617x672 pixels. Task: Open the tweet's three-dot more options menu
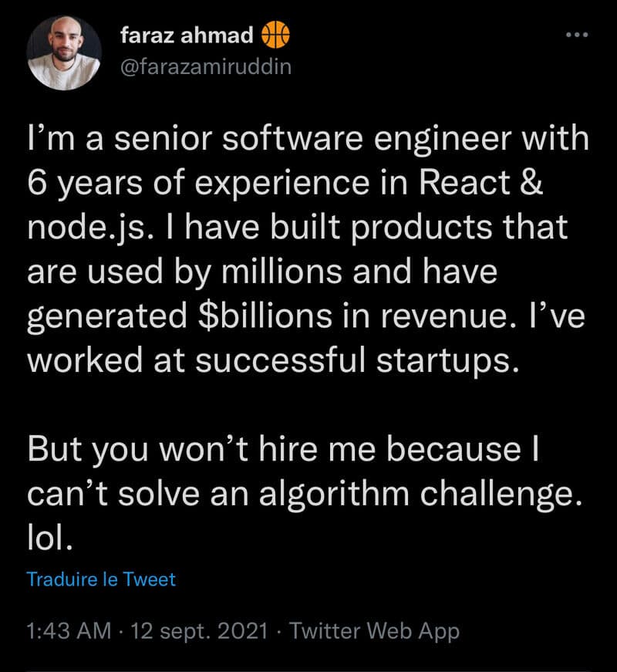point(577,34)
